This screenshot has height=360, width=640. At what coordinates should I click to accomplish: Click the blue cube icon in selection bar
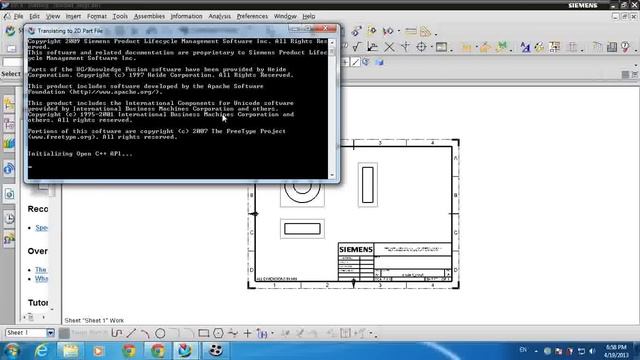click(x=380, y=62)
